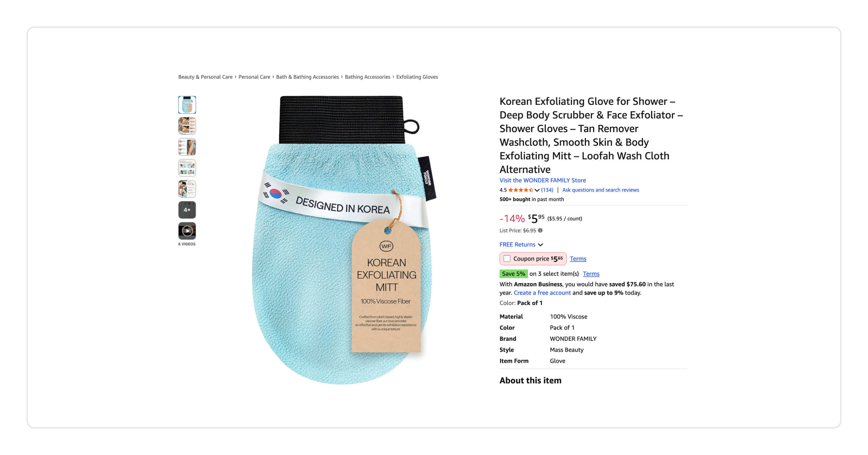The width and height of the screenshot is (868, 455).
Task: Expand the rating breakdown chevron
Action: (537, 190)
